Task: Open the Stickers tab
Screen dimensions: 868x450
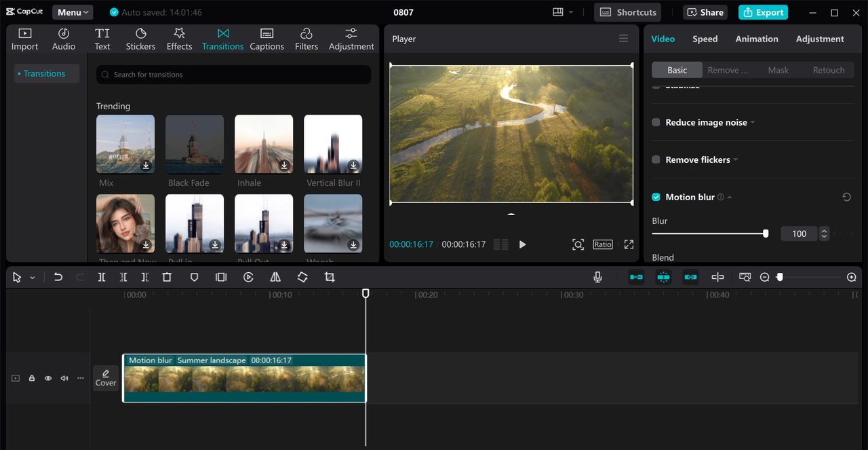Action: (x=140, y=39)
